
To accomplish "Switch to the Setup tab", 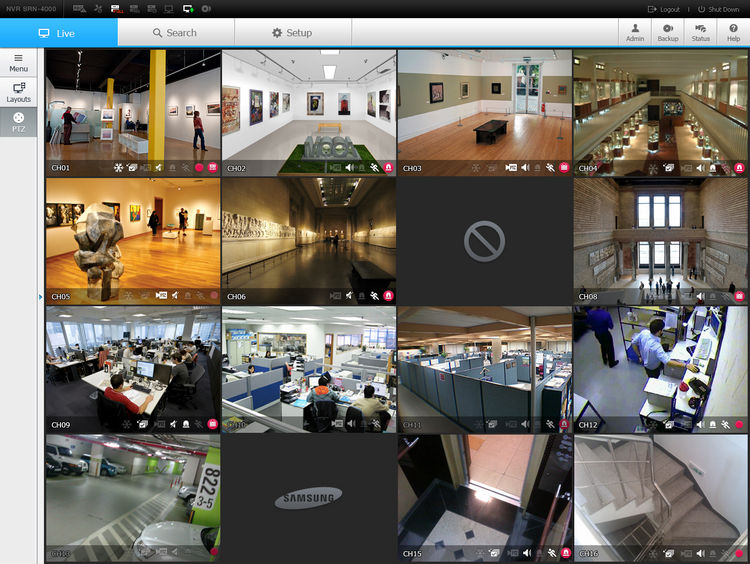I will point(292,33).
